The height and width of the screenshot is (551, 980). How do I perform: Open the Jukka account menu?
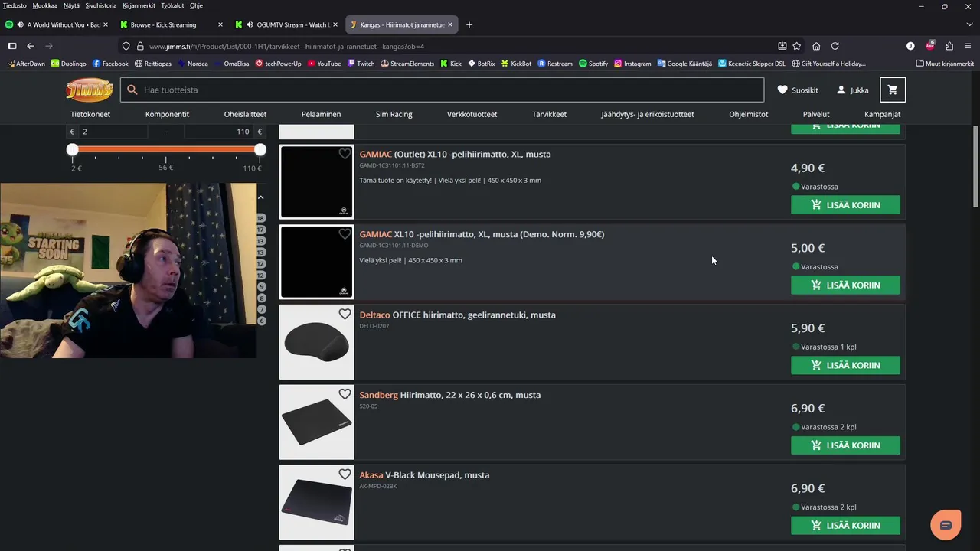point(852,90)
